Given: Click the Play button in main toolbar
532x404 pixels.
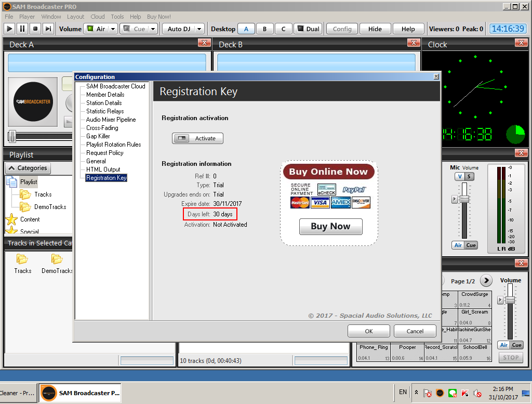Looking at the screenshot, I should [9, 29].
